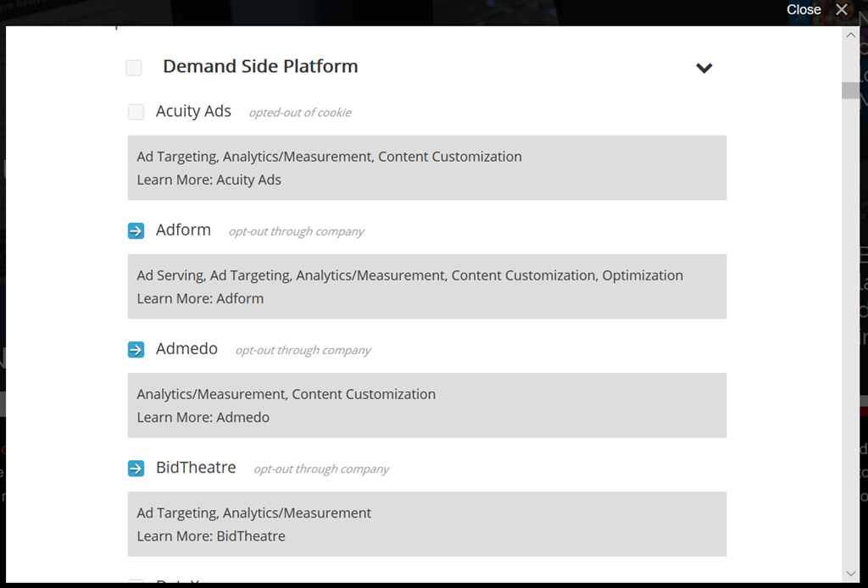Click the Demand Side Platform heading
Image resolution: width=868 pixels, height=588 pixels.
260,66
